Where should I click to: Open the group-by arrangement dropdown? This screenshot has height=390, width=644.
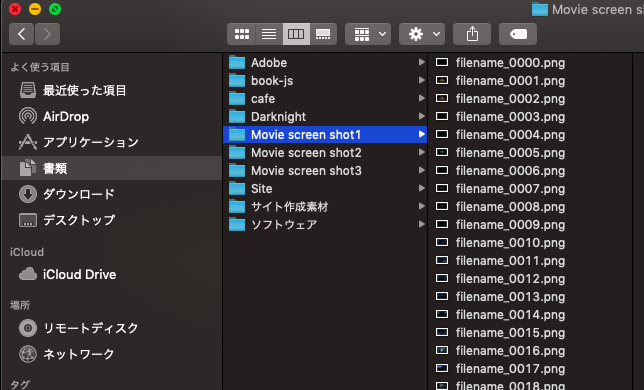click(x=368, y=34)
